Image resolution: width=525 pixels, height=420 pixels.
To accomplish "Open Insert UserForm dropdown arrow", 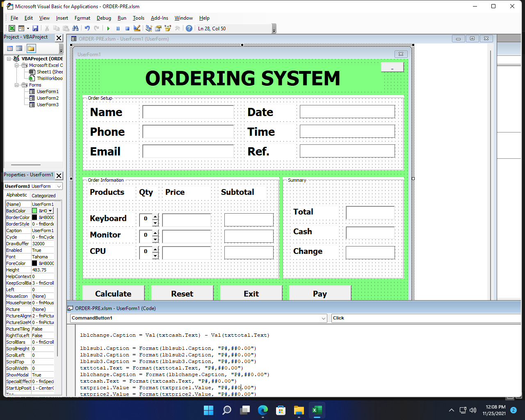I will [x=28, y=28].
